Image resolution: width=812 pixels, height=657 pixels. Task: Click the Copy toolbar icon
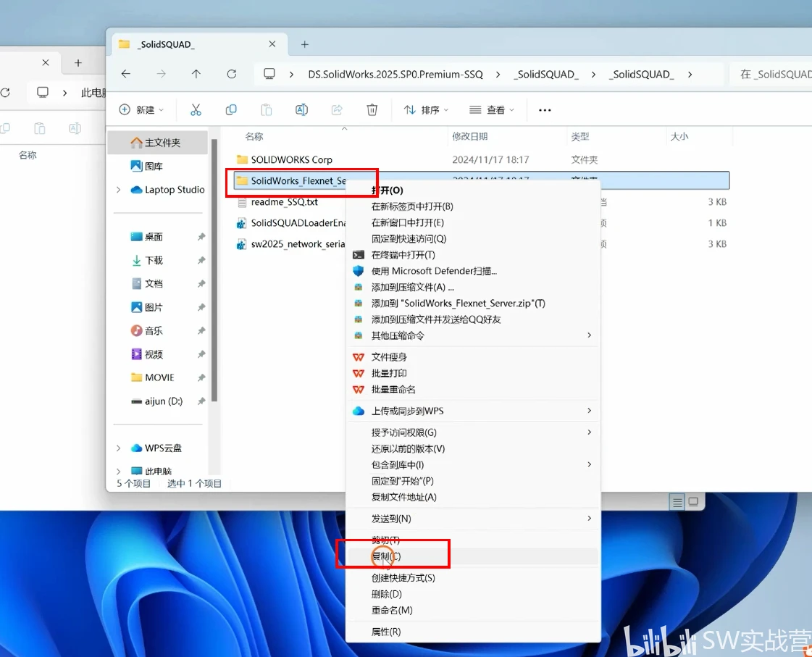click(231, 110)
